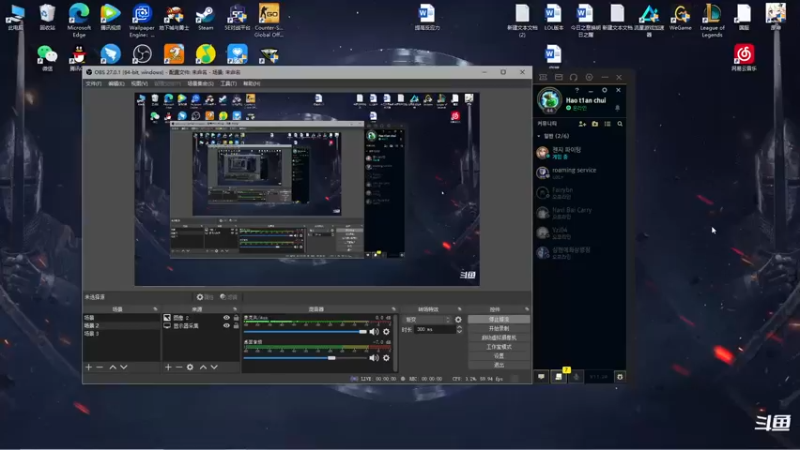Open the last menu in OBS menu bar
This screenshot has height=450, width=800.
(252, 84)
